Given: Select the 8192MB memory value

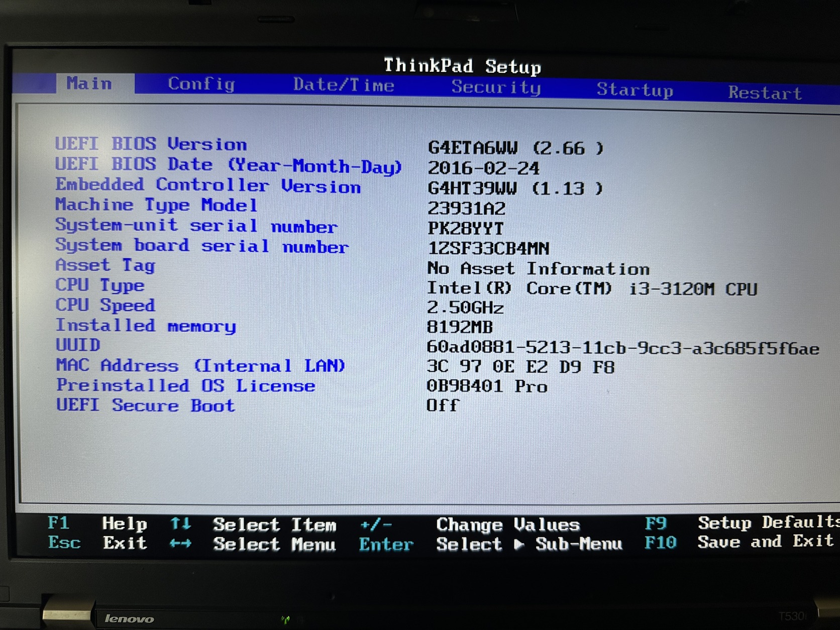Looking at the screenshot, I should coord(460,328).
